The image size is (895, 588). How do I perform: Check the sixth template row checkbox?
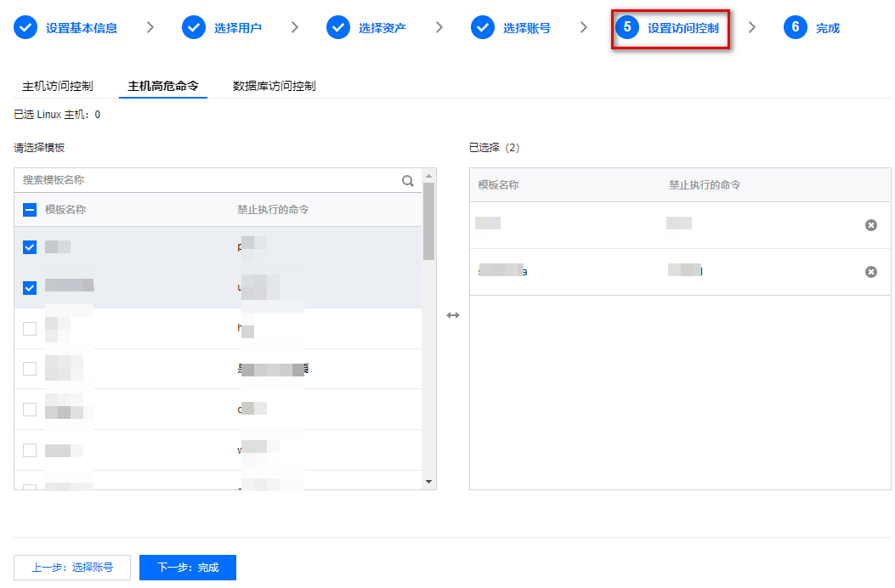[x=30, y=449]
